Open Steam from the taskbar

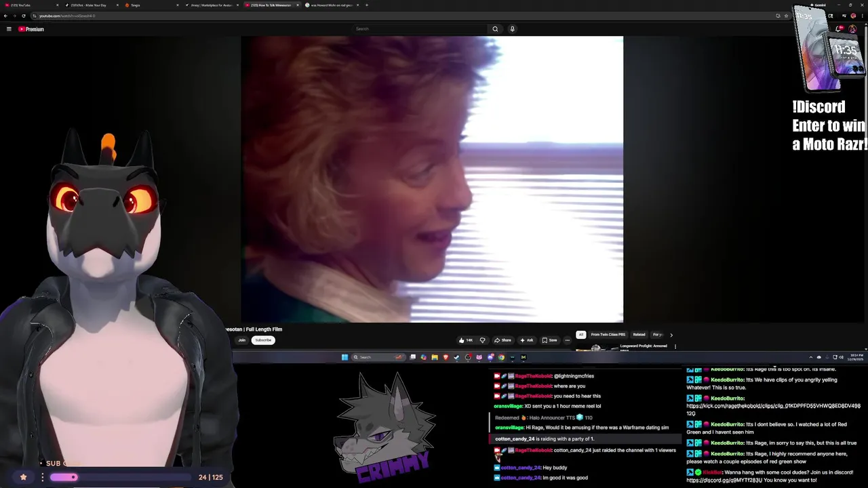(456, 357)
